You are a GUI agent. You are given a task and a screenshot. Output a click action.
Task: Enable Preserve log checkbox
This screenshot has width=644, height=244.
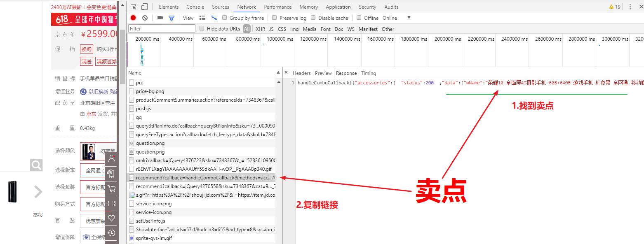(x=275, y=18)
